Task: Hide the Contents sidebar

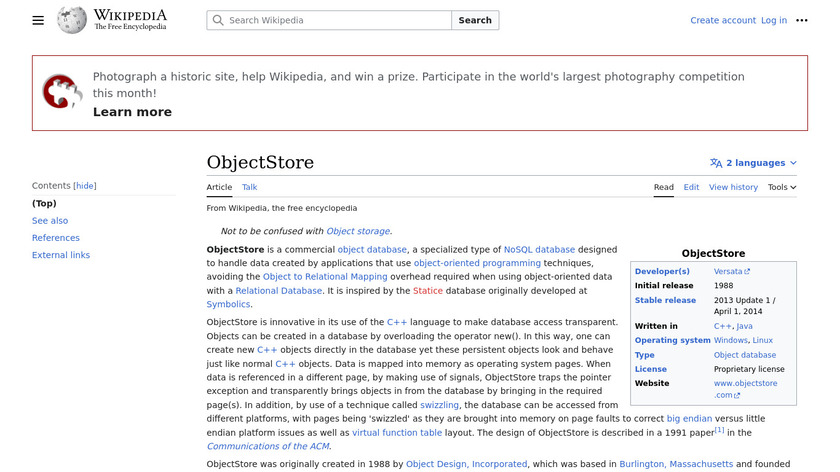Action: coord(85,186)
